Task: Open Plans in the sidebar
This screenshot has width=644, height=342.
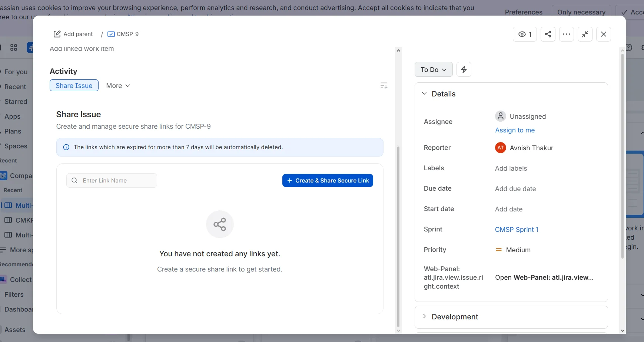Action: tap(13, 131)
